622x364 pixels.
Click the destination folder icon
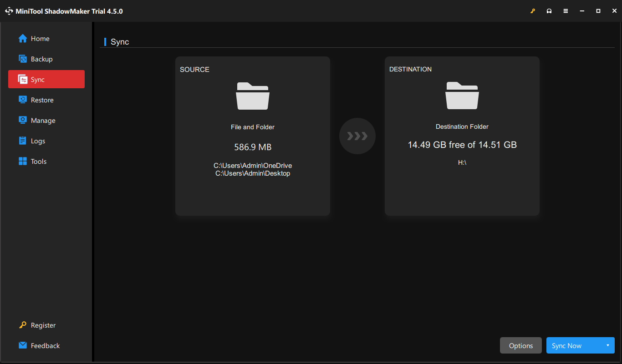coord(462,96)
